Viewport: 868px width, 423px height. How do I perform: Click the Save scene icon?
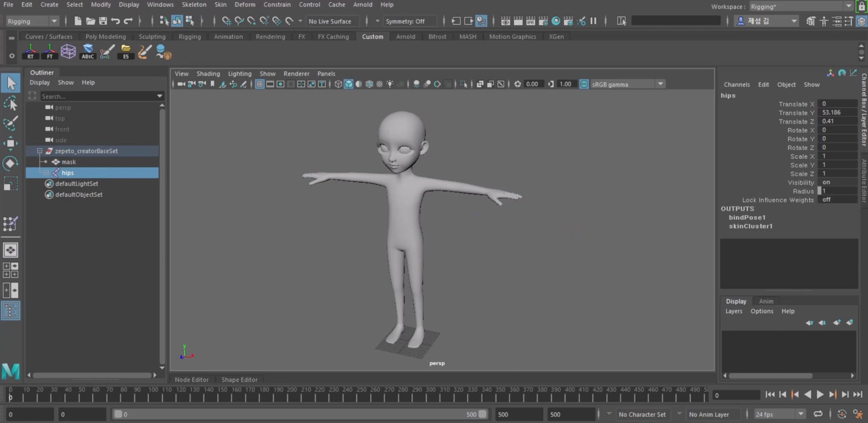coord(103,21)
